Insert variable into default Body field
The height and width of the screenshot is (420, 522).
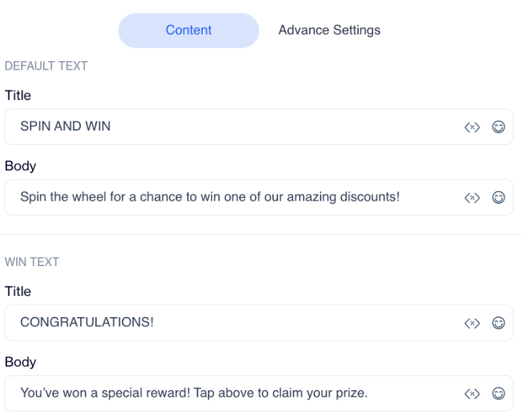(x=472, y=197)
